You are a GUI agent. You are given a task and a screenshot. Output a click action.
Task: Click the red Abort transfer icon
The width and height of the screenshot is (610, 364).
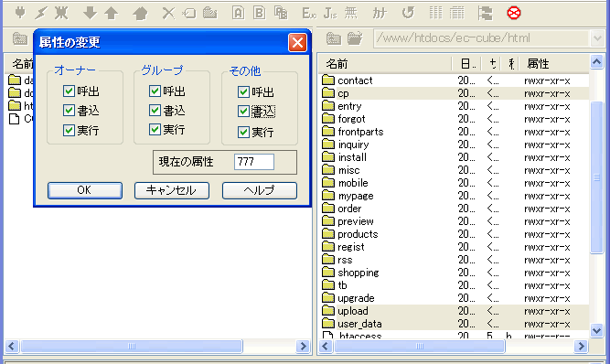514,13
